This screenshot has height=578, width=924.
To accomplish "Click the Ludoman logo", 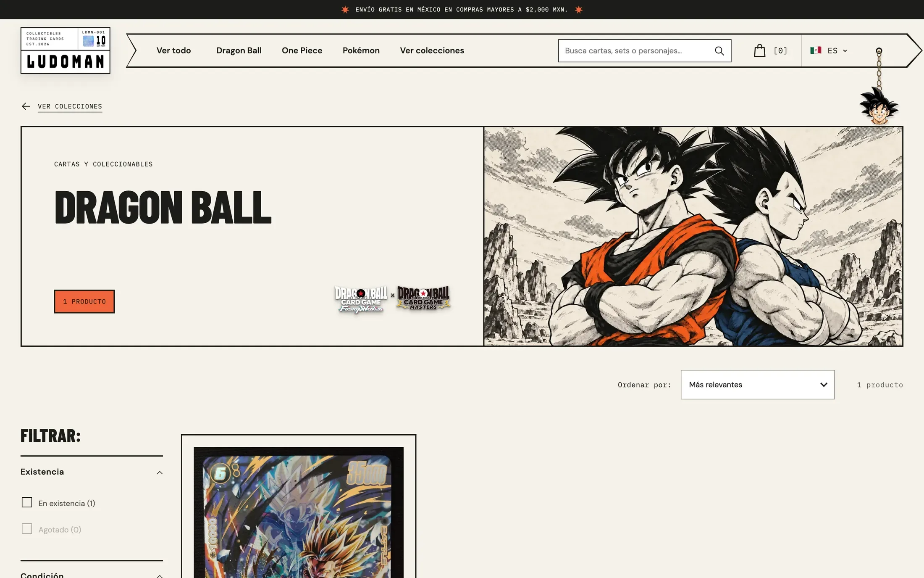I will (x=66, y=50).
